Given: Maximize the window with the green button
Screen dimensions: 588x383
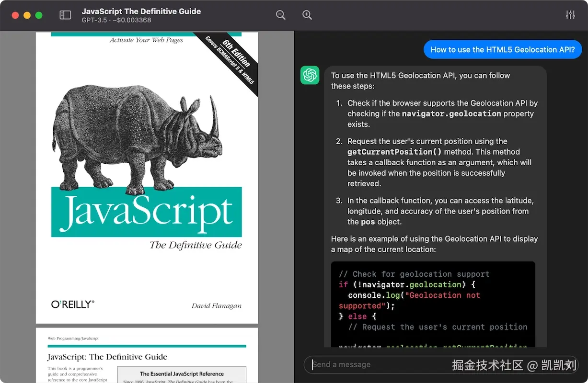Looking at the screenshot, I should point(39,15).
